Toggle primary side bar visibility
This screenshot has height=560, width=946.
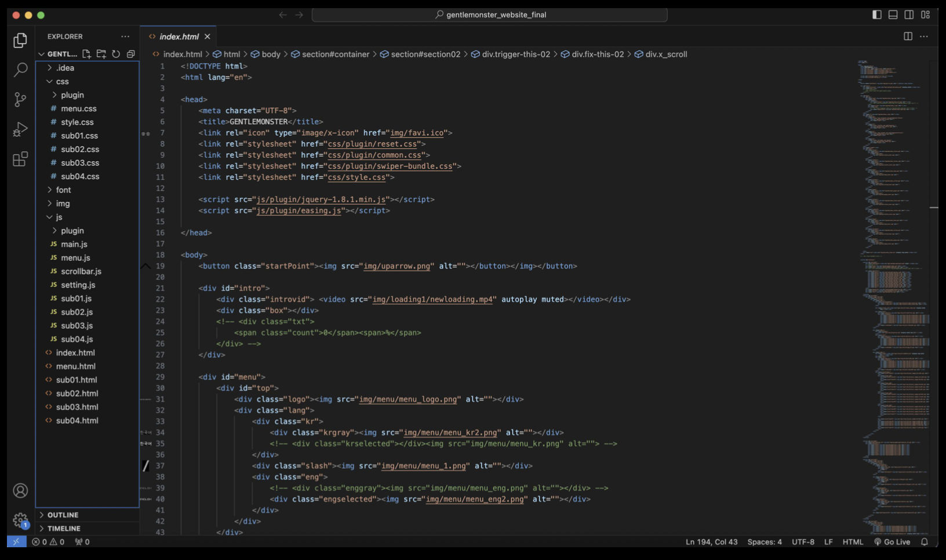[877, 15]
